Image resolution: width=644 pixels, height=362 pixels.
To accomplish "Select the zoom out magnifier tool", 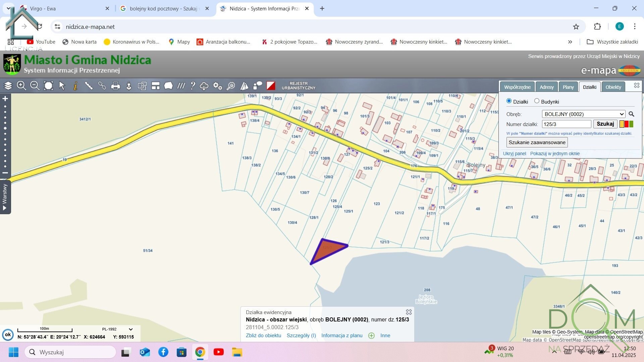I will click(35, 86).
